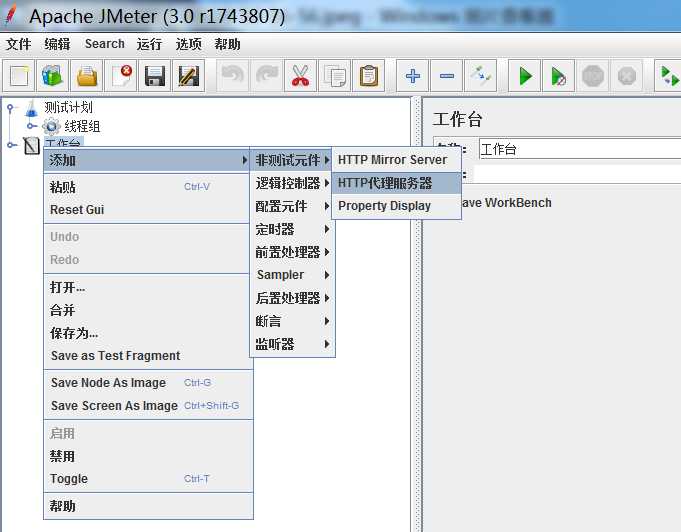This screenshot has height=532, width=681.
Task: Click the comments input field below name
Action: pos(577,174)
